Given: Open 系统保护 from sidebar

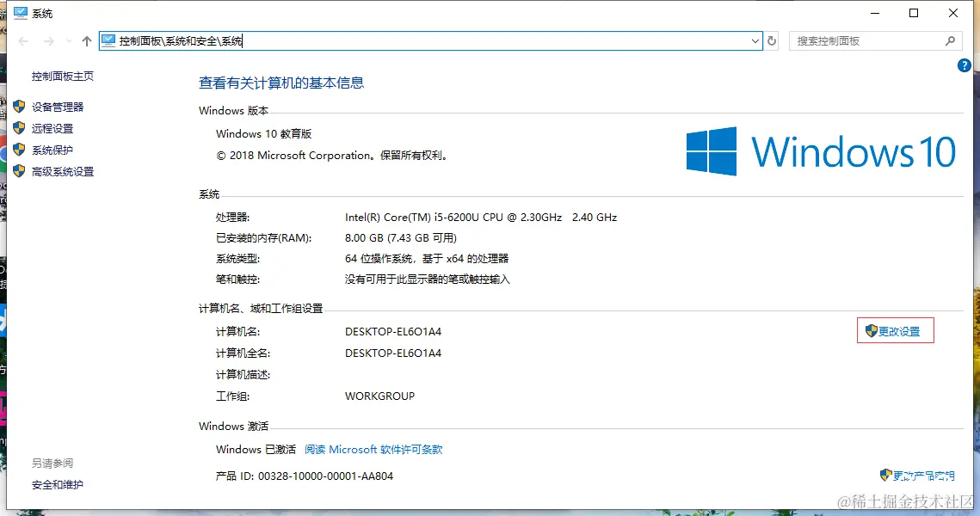Looking at the screenshot, I should [52, 150].
